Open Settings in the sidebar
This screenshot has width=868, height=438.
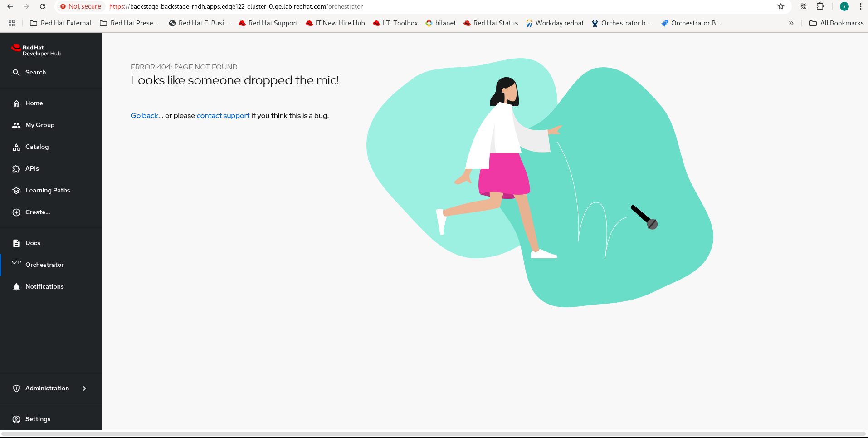coord(51,419)
